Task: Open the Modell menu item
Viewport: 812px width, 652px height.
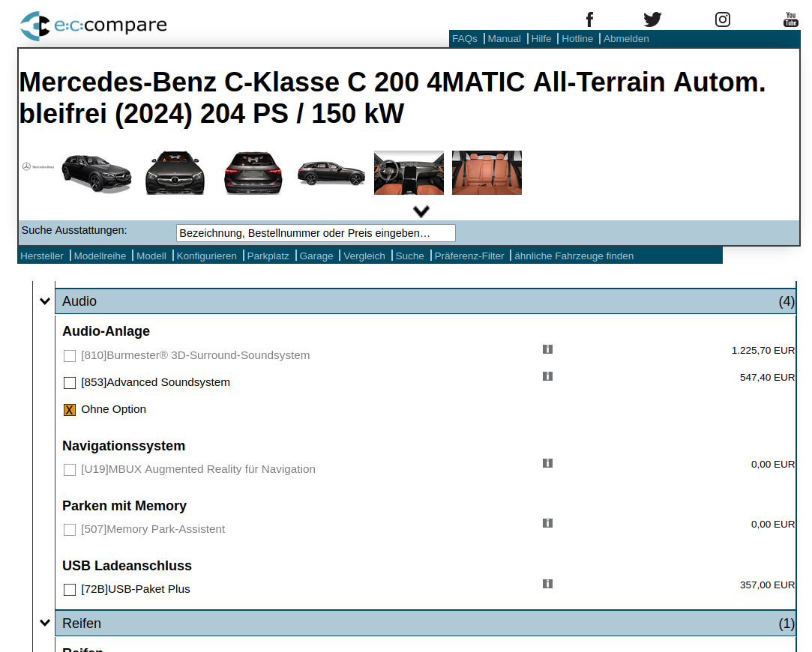Action: click(151, 256)
